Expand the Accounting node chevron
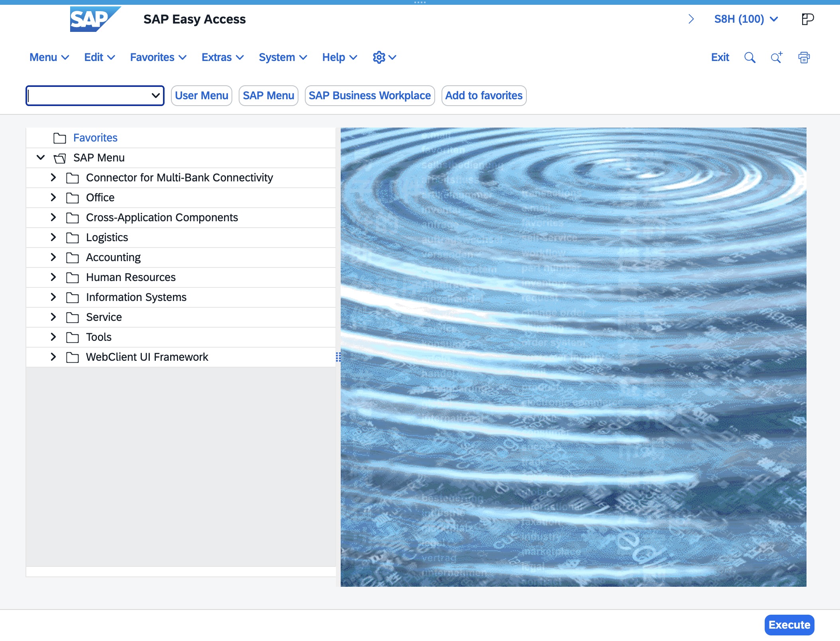Image resolution: width=840 pixels, height=641 pixels. (53, 257)
